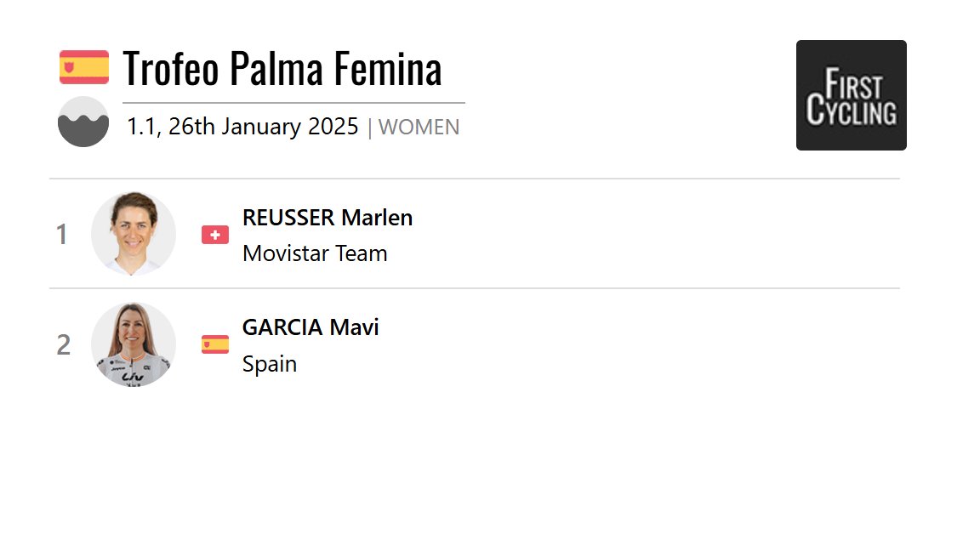Open Marlen Reusser's rider photo
This screenshot has width=980, height=540.
click(x=133, y=234)
